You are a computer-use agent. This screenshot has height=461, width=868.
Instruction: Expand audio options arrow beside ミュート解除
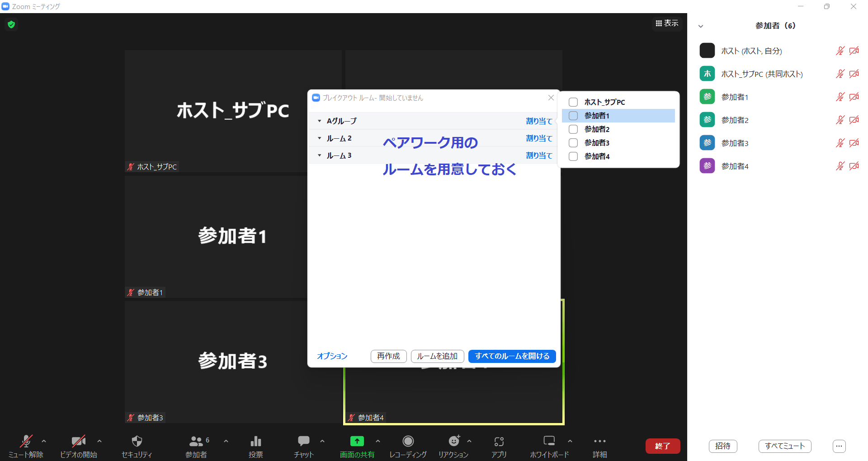(44, 441)
